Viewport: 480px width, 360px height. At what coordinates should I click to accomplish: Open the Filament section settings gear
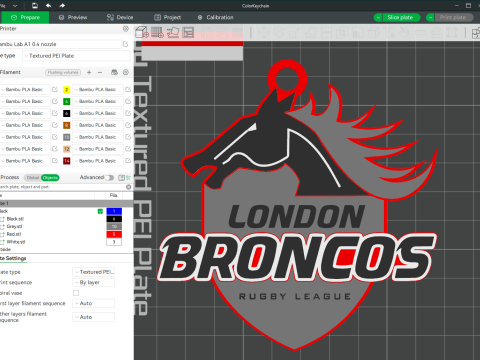click(x=126, y=72)
